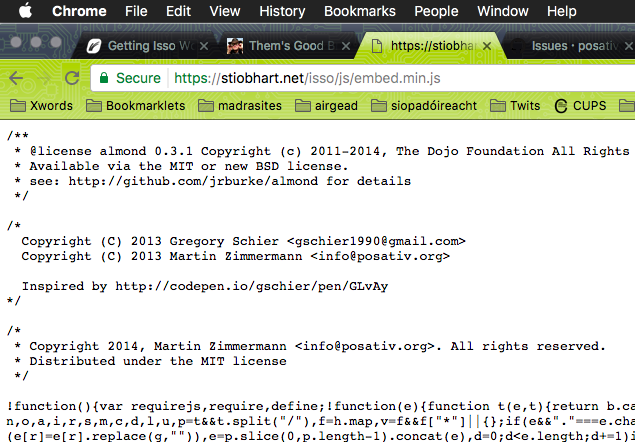Switch to the Them's Good tab
This screenshot has height=442, width=635.
(282, 46)
